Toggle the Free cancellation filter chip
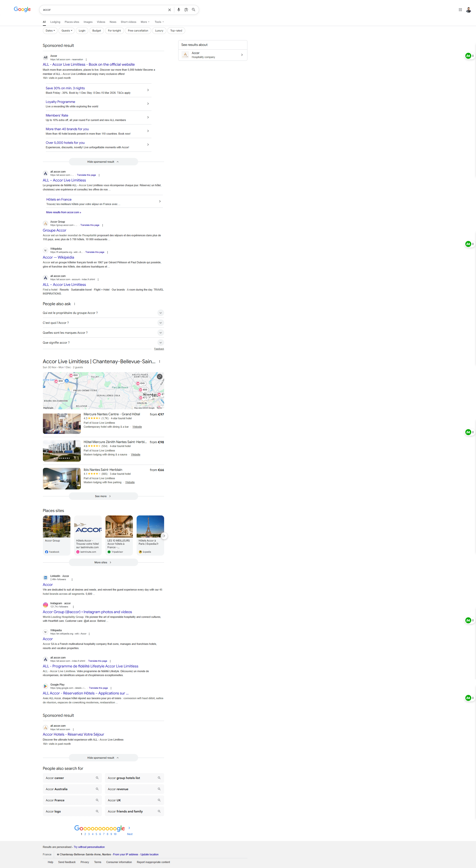 [138, 31]
